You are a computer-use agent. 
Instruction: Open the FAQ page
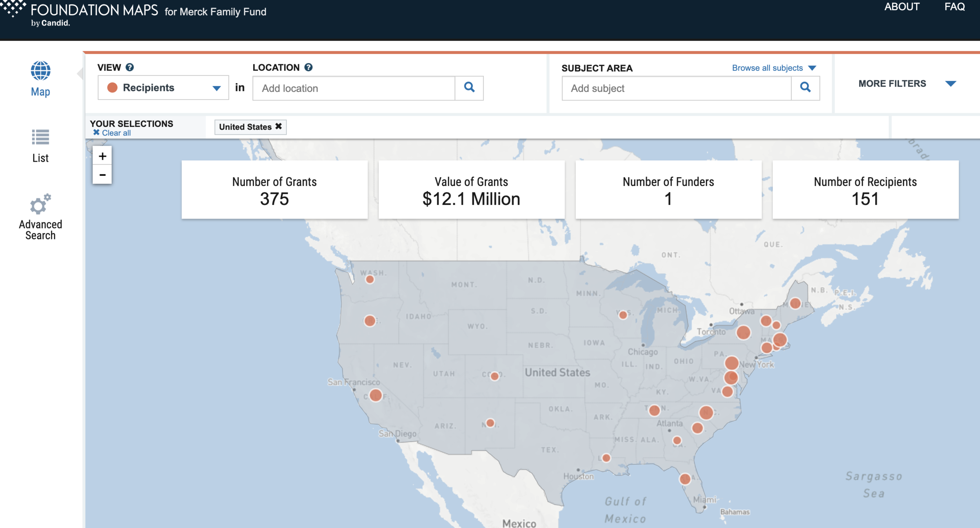(x=954, y=7)
